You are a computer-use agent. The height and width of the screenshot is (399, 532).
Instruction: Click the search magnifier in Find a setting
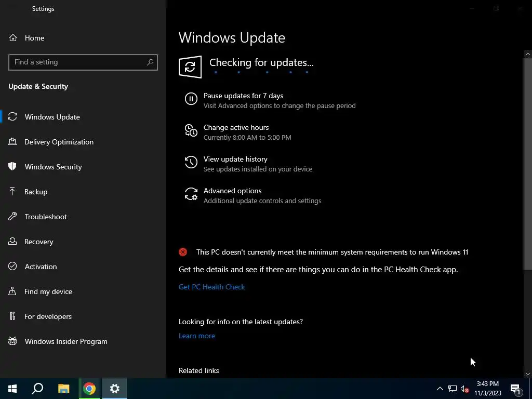(x=150, y=62)
